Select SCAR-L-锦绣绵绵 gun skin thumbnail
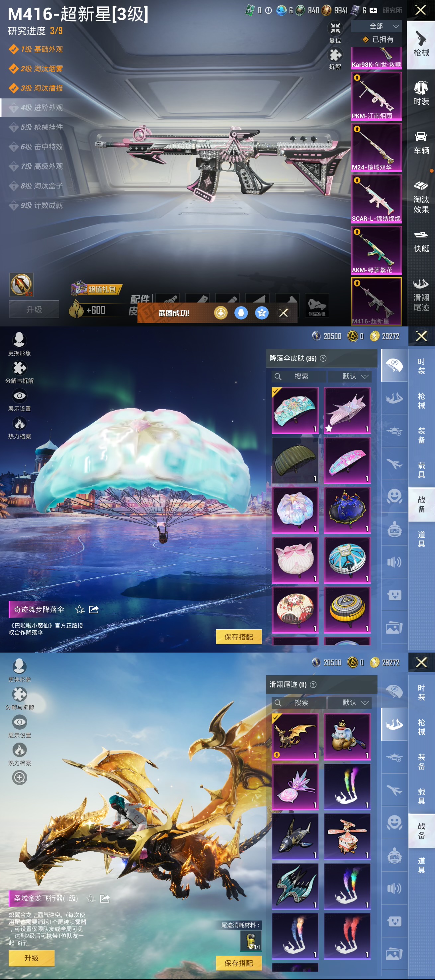This screenshot has height=980, width=435. tap(377, 198)
